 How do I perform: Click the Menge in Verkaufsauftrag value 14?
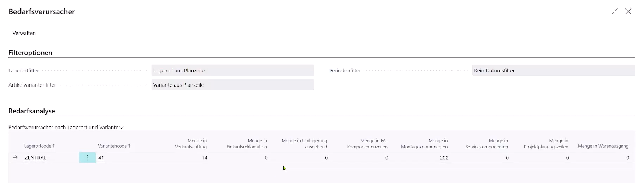pos(204,158)
